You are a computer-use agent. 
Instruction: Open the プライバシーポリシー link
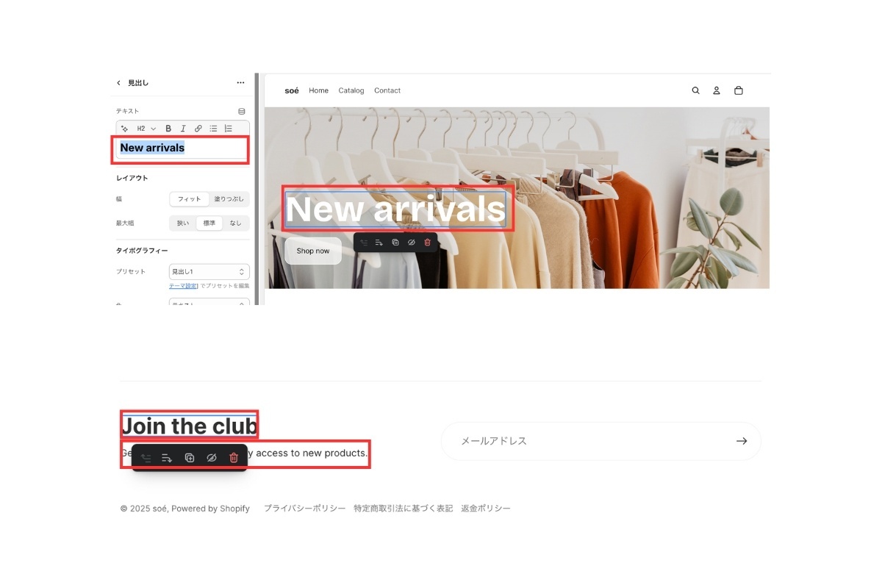coord(305,509)
